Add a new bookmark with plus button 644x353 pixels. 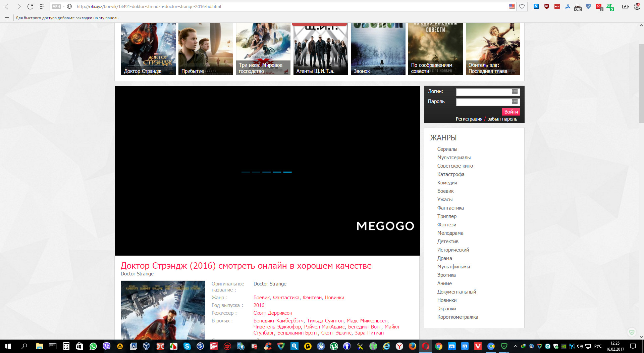7,17
